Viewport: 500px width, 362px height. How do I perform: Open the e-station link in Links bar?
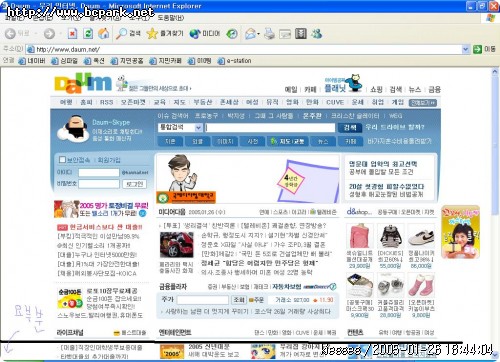234,61
